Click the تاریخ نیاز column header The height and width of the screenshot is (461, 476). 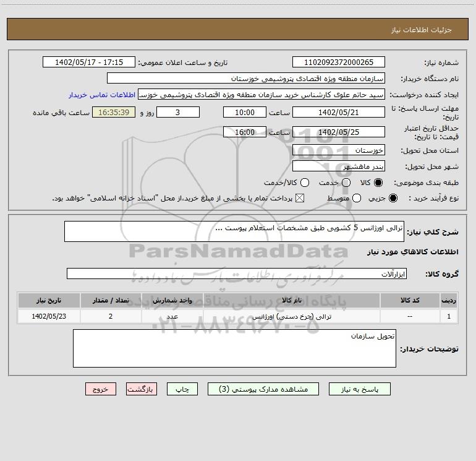click(x=49, y=300)
